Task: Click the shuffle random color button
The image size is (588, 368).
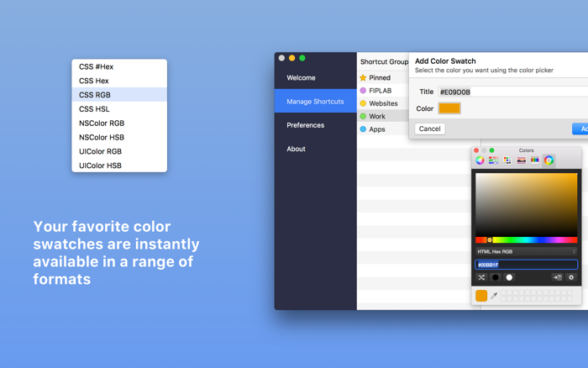Action: coord(481,277)
